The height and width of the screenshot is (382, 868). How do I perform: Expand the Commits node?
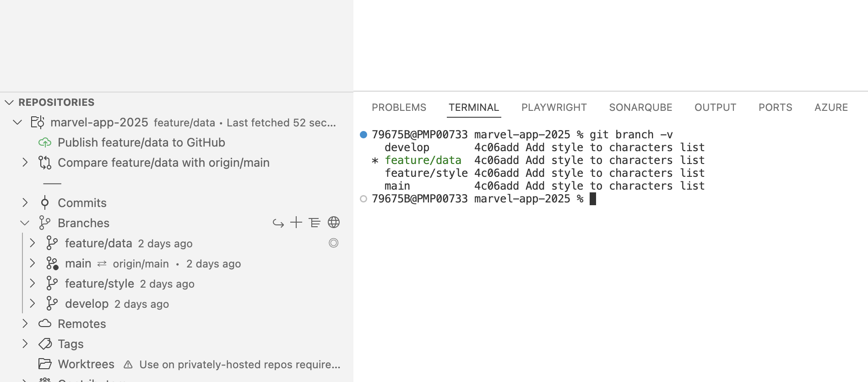click(x=25, y=202)
